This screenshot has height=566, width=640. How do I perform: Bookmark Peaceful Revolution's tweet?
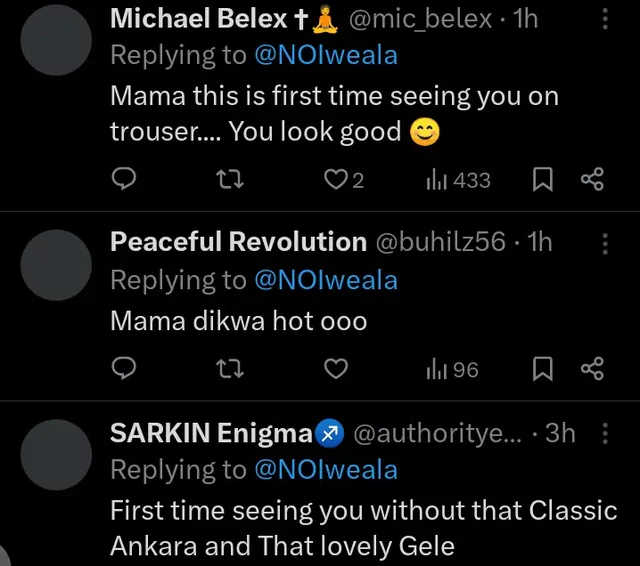coord(543,369)
